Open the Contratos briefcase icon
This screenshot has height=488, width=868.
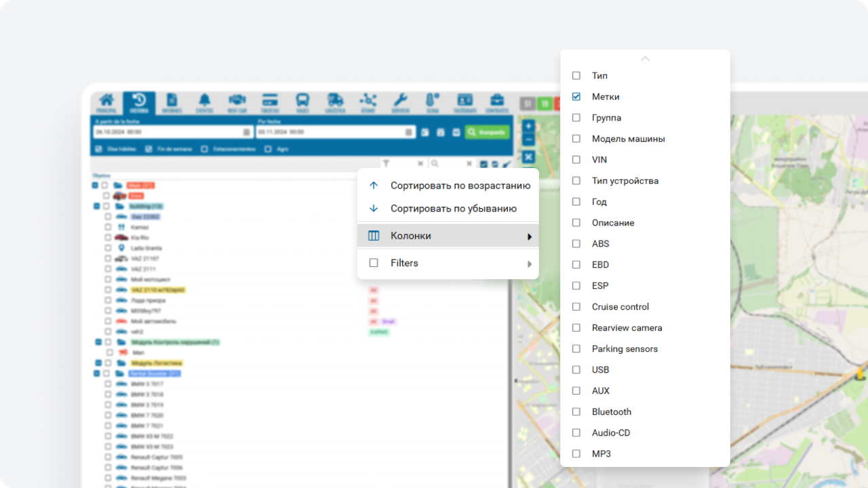point(497,102)
